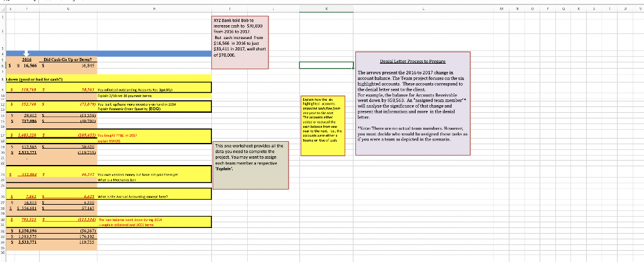
Task: Click the cell with value 717,986
Action: point(30,122)
